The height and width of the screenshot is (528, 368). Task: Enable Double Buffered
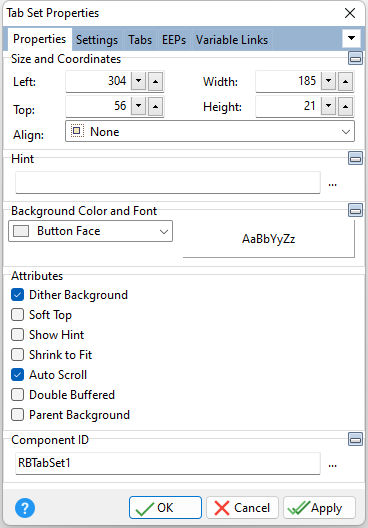18,395
